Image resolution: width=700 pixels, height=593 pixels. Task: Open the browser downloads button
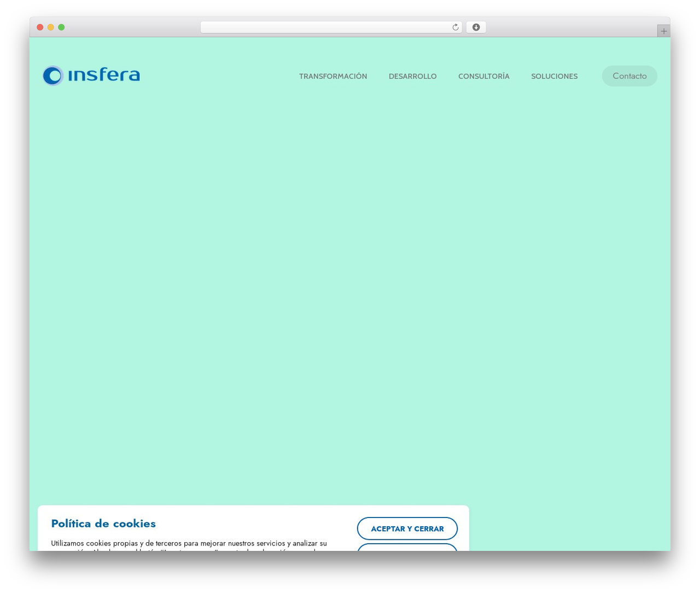(476, 27)
